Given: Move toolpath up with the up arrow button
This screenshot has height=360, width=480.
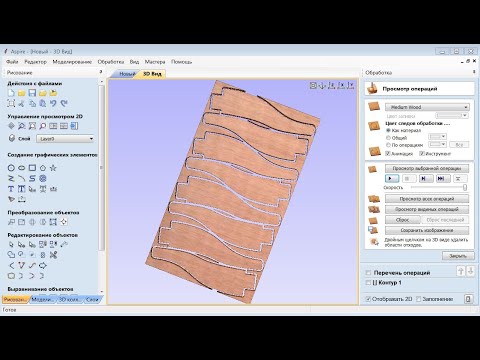Looking at the screenshot, I should coord(461,271).
